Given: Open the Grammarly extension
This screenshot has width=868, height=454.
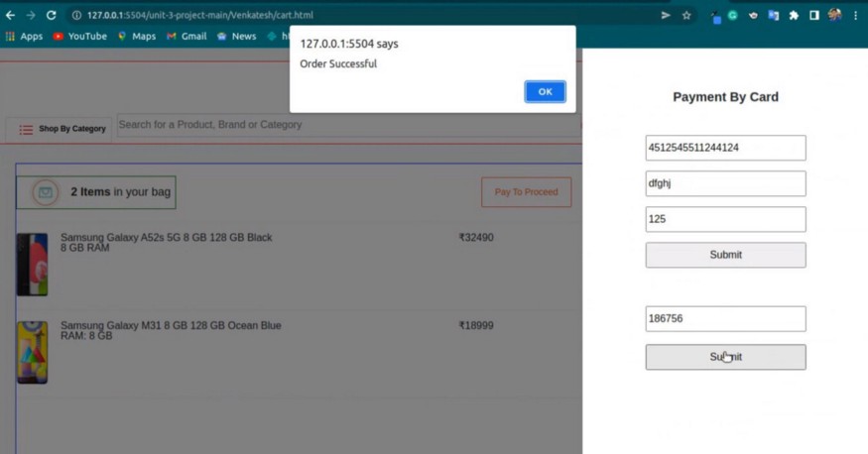Looking at the screenshot, I should (x=733, y=16).
